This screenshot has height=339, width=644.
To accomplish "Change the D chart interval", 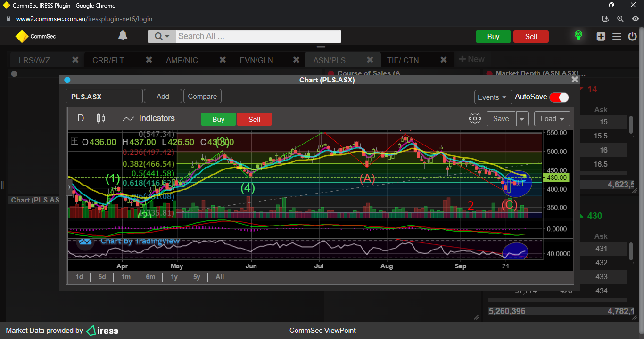I will tap(81, 118).
